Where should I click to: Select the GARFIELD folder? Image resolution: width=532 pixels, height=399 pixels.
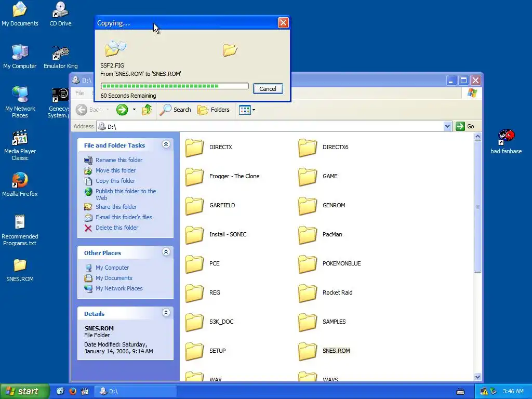pyautogui.click(x=210, y=206)
